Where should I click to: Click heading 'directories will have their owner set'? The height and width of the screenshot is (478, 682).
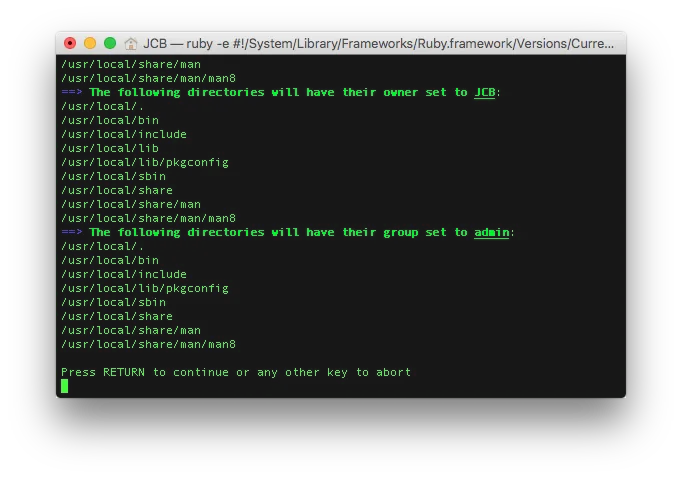[x=317, y=92]
